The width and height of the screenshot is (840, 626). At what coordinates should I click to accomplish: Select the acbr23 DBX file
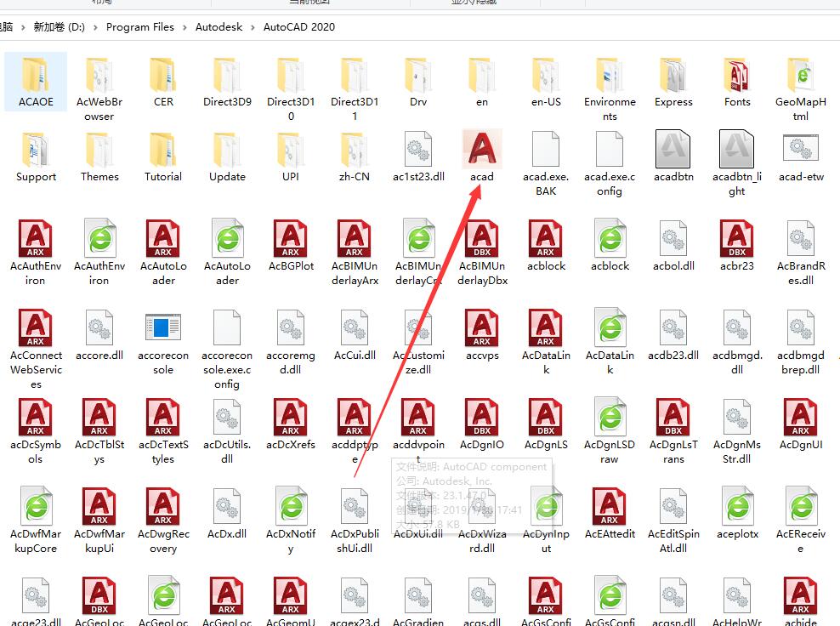[737, 246]
